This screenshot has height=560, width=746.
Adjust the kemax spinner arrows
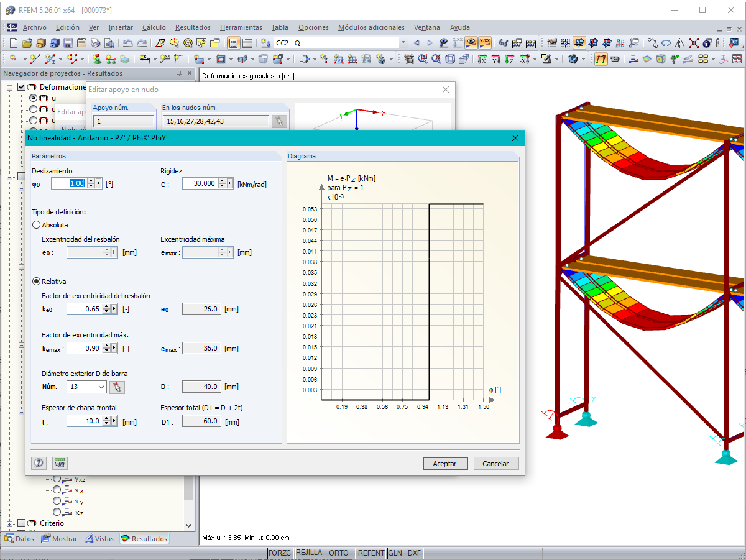coord(106,349)
